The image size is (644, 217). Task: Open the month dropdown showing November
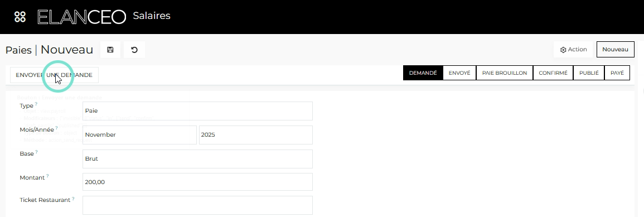coord(139,135)
